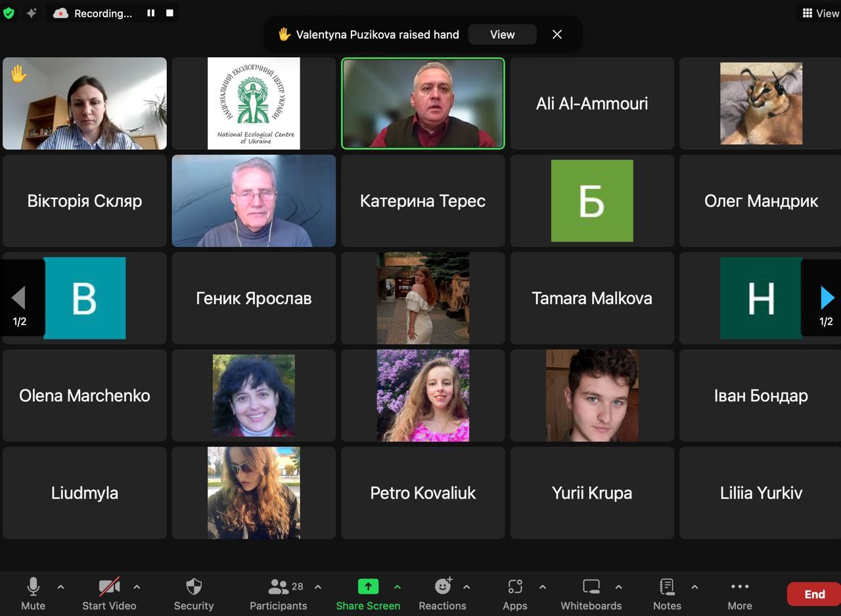Open the Notes tool

pyautogui.click(x=667, y=594)
